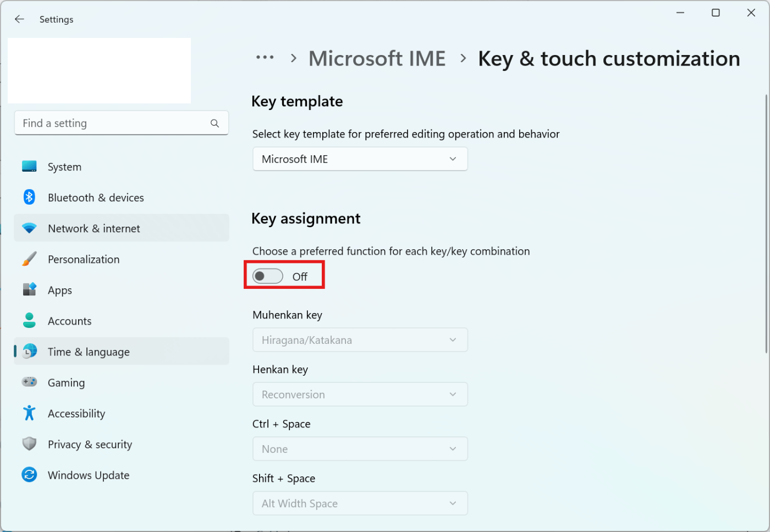The width and height of the screenshot is (770, 532).
Task: Click the Accounts person icon
Action: [29, 320]
